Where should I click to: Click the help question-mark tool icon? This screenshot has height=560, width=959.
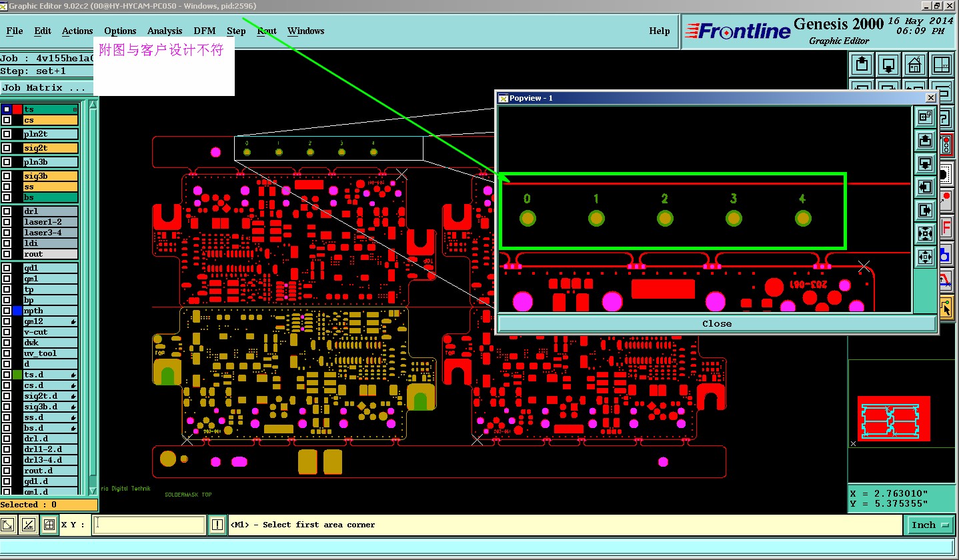[x=946, y=118]
